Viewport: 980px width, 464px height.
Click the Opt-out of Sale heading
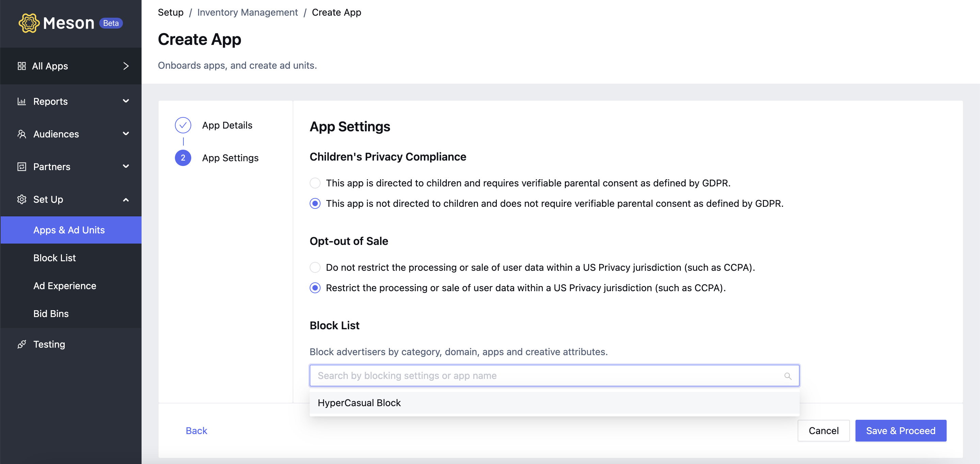click(x=348, y=241)
